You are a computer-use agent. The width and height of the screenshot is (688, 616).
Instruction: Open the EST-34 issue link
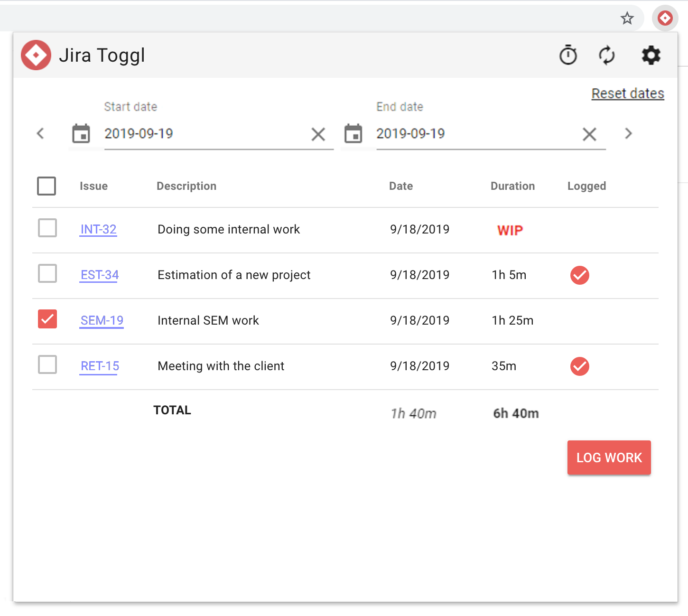click(x=100, y=275)
